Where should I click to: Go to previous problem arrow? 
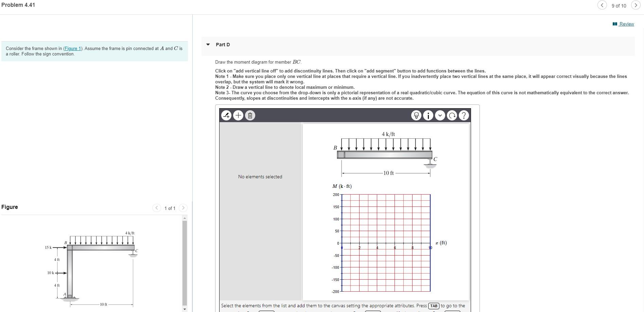602,5
